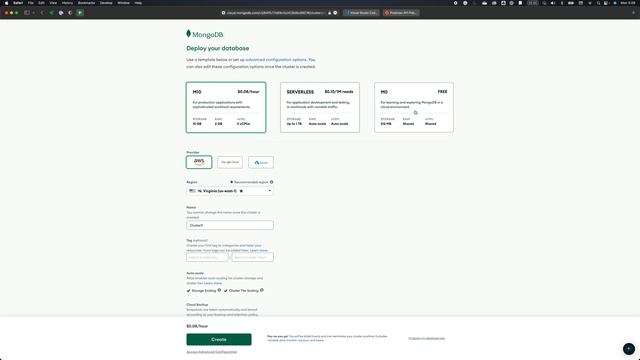Viewport: 640px width, 360px height.
Task: Open the advanced configuration options link
Action: pos(276,60)
